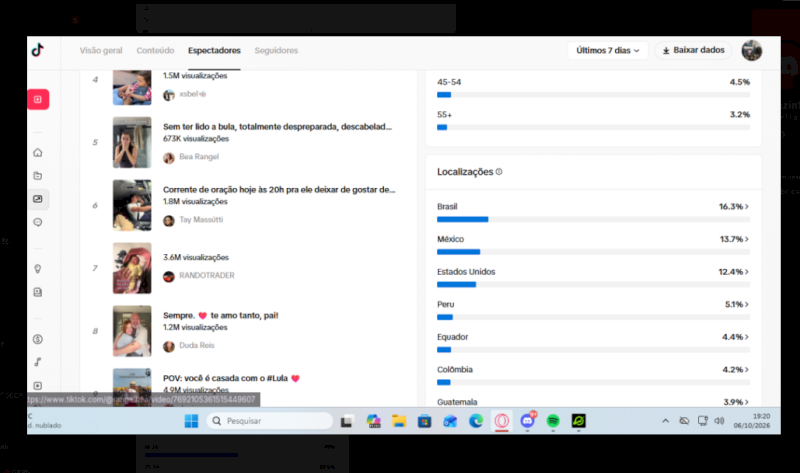Screen dimensions: 800x473
Task: Launch Microsoft Store from the taskbar
Action: [424, 421]
